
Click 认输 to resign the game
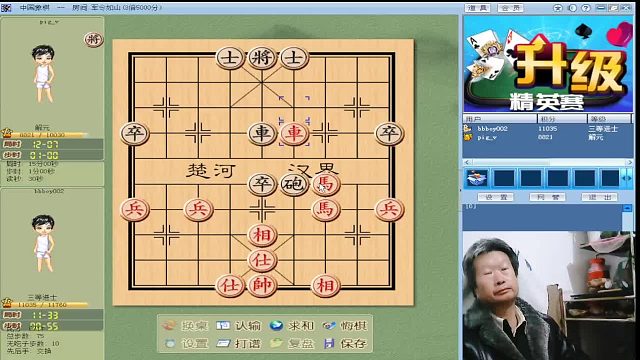tap(238, 326)
